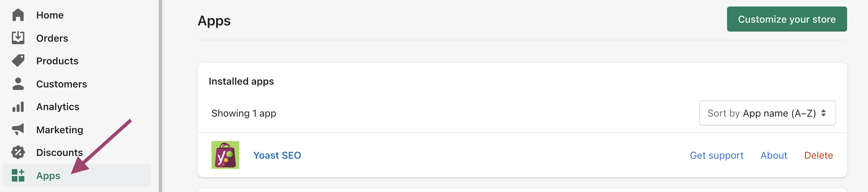Click the Apps grid icon in the sidebar
The image size is (868, 192).
tap(18, 175)
